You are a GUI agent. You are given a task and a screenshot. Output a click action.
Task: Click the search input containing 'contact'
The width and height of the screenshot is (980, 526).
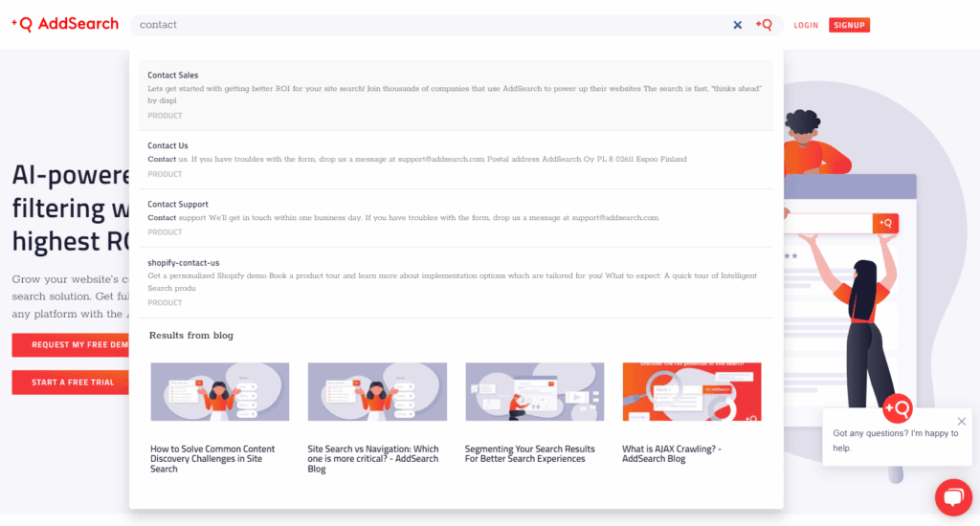tap(431, 25)
